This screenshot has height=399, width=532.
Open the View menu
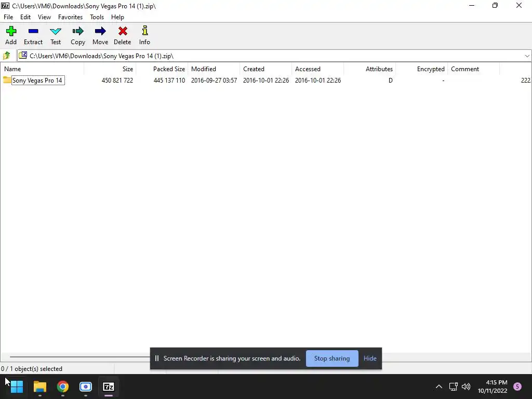click(45, 17)
